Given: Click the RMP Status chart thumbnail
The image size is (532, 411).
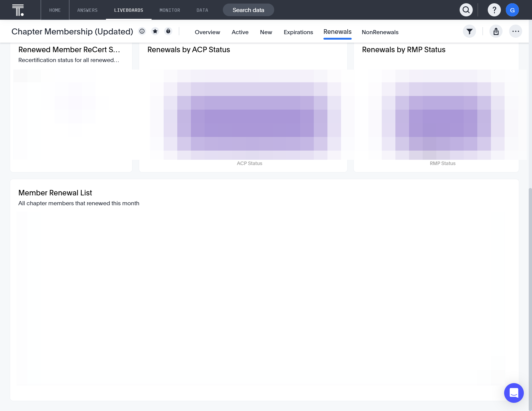Looking at the screenshot, I should click(x=443, y=115).
